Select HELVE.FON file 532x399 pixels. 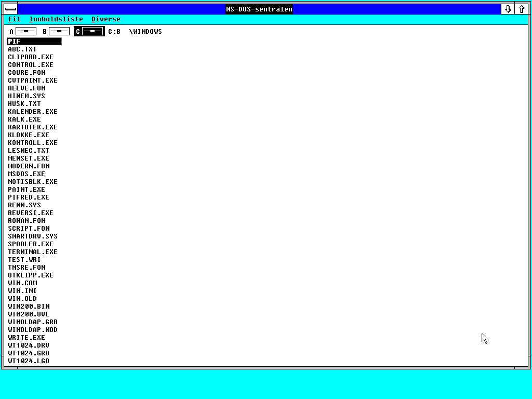(x=26, y=88)
